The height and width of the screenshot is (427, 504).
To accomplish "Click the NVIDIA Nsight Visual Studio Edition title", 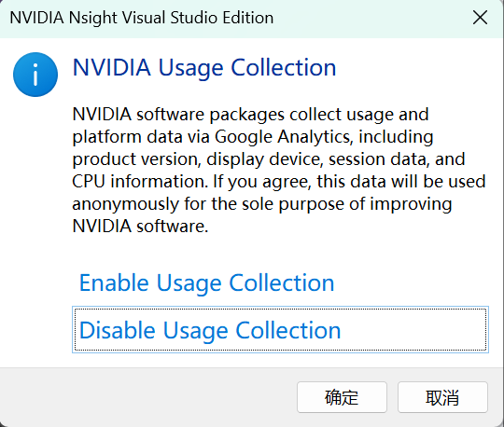I will 142,18.
